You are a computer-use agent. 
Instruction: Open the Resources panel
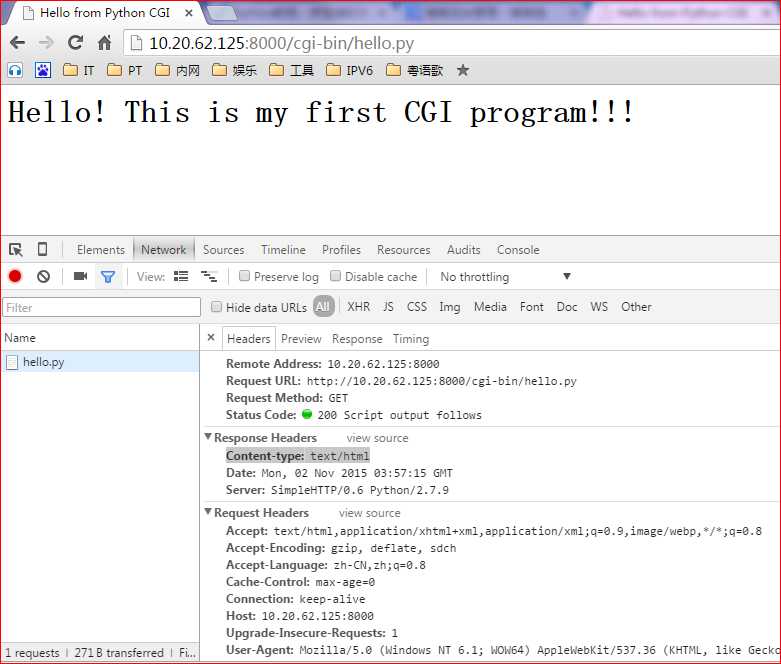tap(403, 250)
